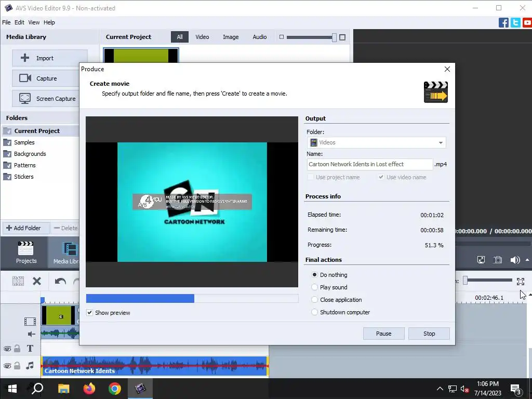Toggle text track visibility eye
Screen dimensions: 532x399
[x=7, y=349]
